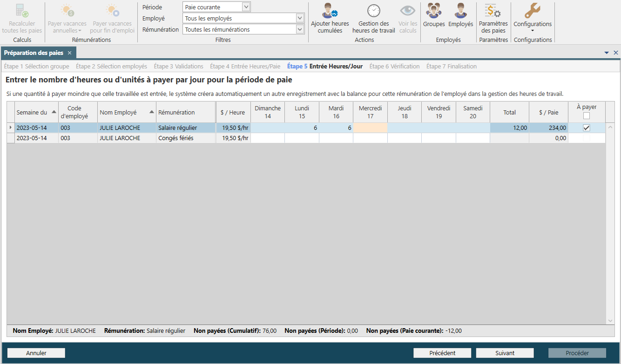The image size is (621, 364).
Task: Click the Annuler button
Action: pyautogui.click(x=36, y=353)
